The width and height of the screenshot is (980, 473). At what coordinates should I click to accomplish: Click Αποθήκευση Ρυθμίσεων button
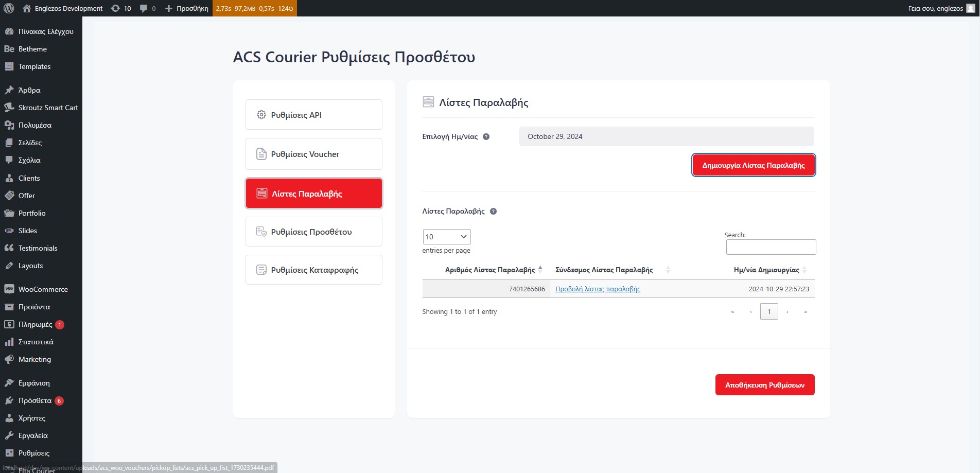click(765, 385)
